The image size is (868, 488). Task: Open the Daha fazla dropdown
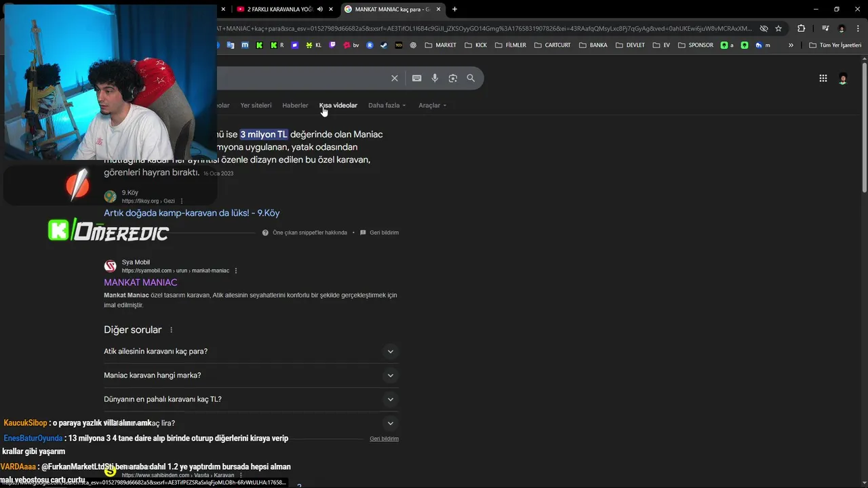coord(387,105)
